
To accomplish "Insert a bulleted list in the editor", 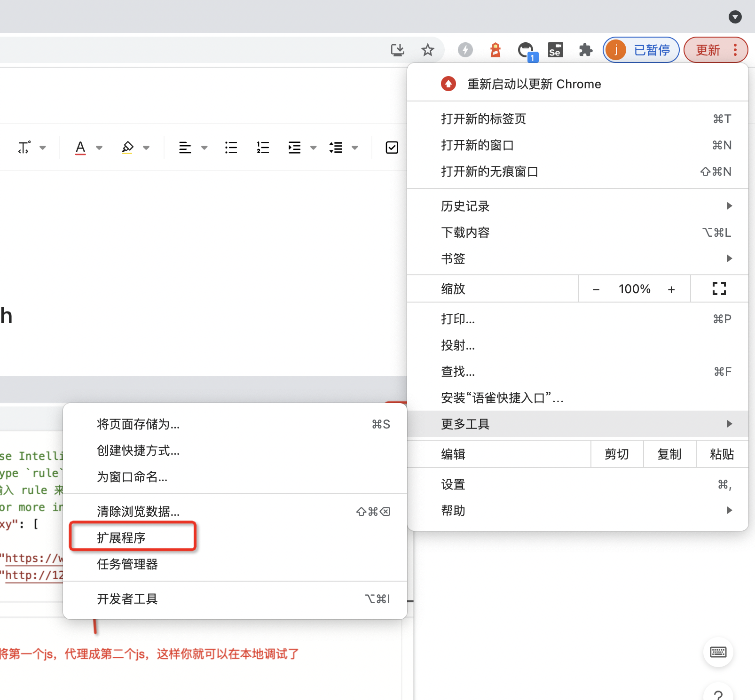I will pyautogui.click(x=231, y=148).
